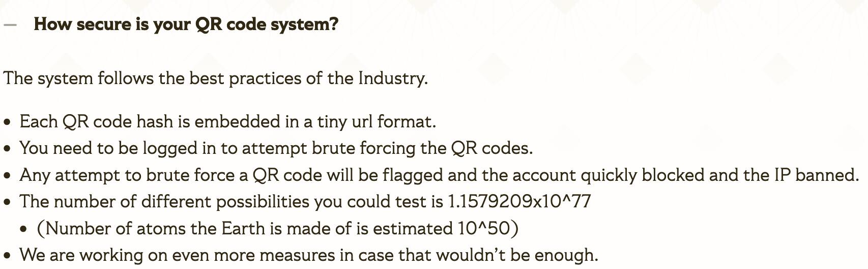Click the sentence about Industry best practices
Viewport: 868px width, 269px height.
click(x=215, y=78)
